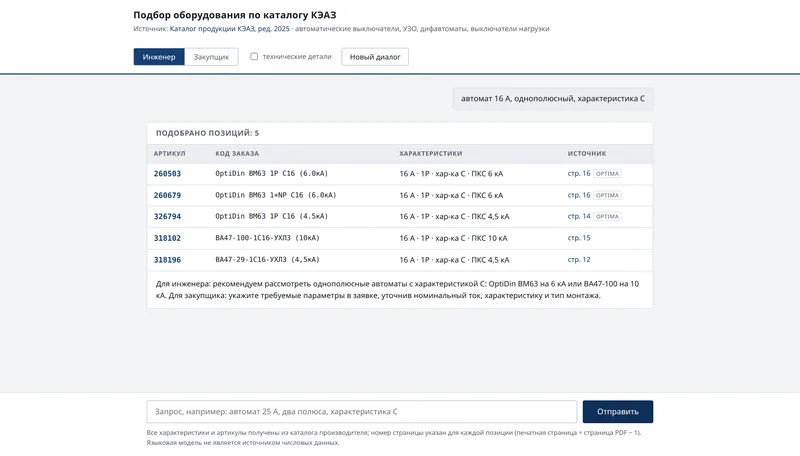Click the query input field
800x456 pixels.
(362, 412)
